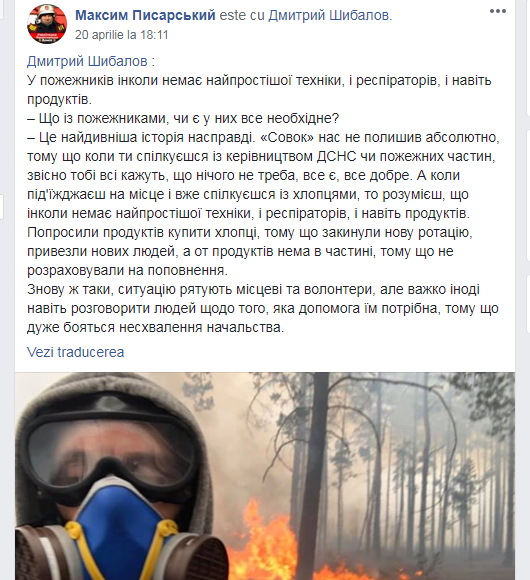
Task: Click the question line ending with необхідне?
Action: (183, 118)
